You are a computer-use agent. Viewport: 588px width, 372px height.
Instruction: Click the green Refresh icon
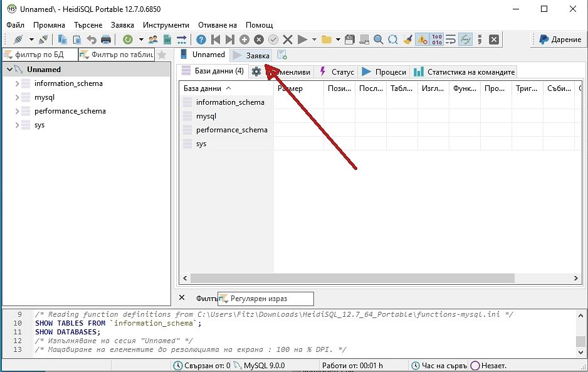coord(128,40)
